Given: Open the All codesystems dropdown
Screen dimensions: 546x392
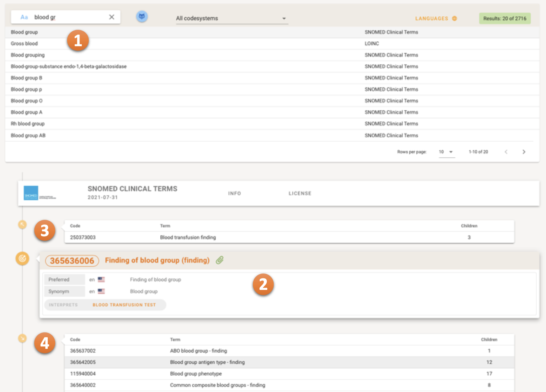Looking at the screenshot, I should (231, 18).
